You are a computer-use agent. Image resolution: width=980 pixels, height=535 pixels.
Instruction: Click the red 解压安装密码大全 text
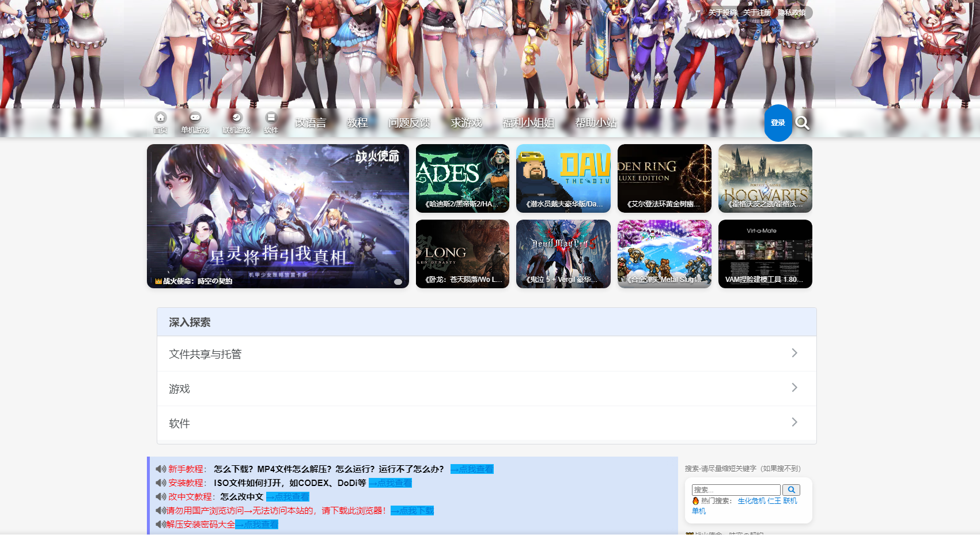point(200,525)
